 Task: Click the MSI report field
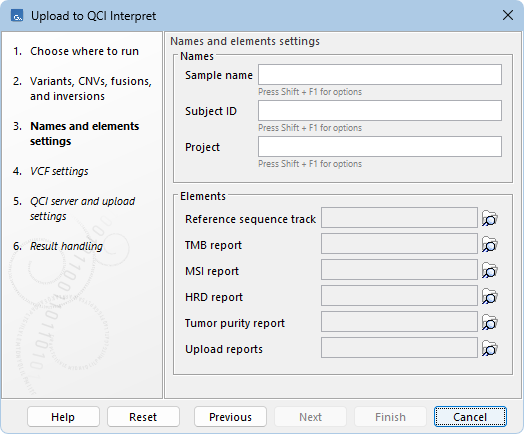click(x=399, y=270)
